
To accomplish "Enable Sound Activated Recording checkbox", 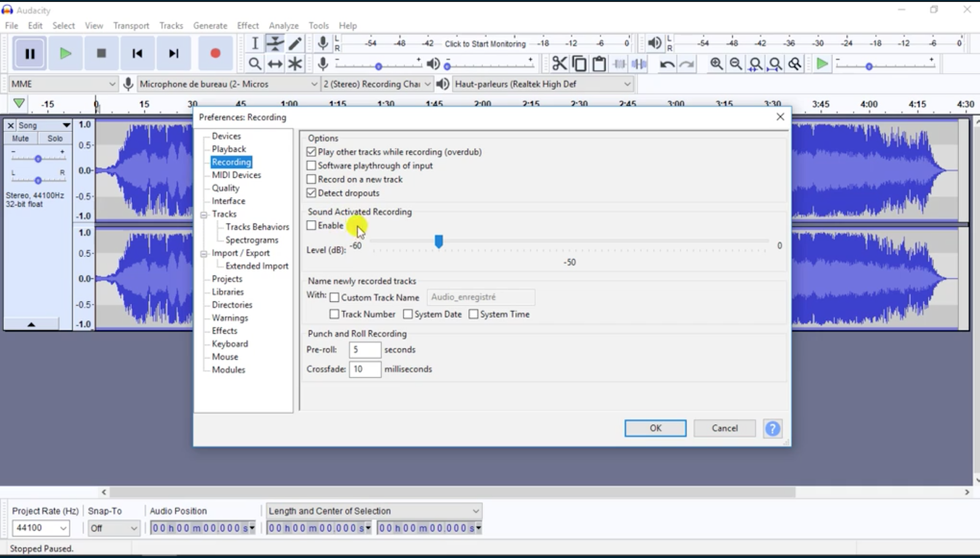I will (x=312, y=225).
